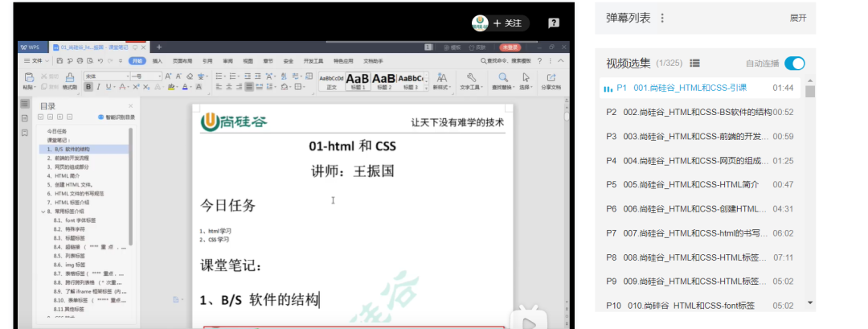
Task: Switch to the 插入 ribbon tab
Action: click(x=158, y=61)
